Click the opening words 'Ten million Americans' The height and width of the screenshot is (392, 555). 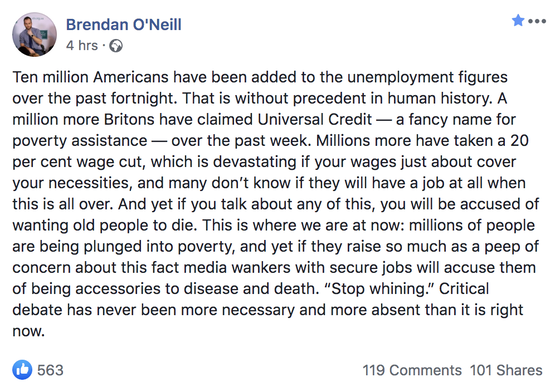90,77
